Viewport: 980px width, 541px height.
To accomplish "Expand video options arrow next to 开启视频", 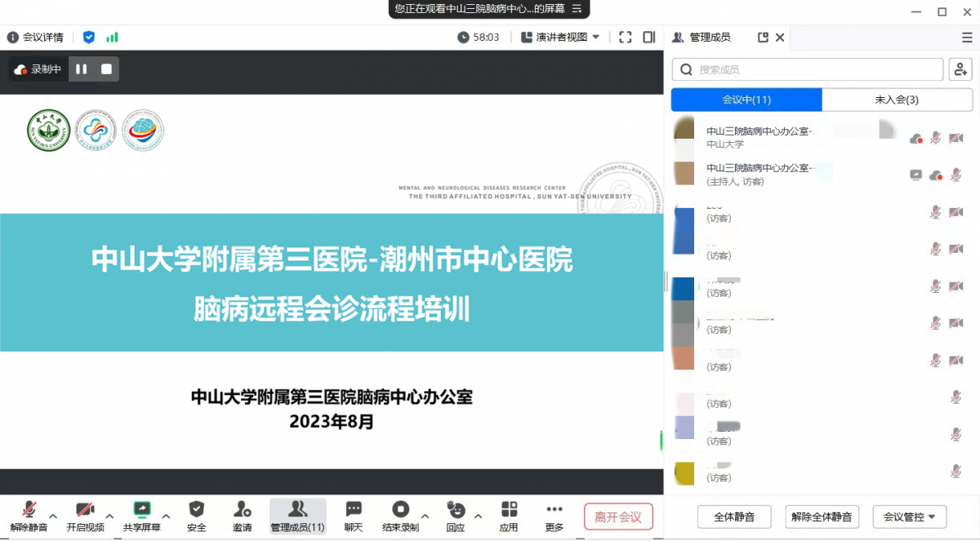I will (x=109, y=517).
